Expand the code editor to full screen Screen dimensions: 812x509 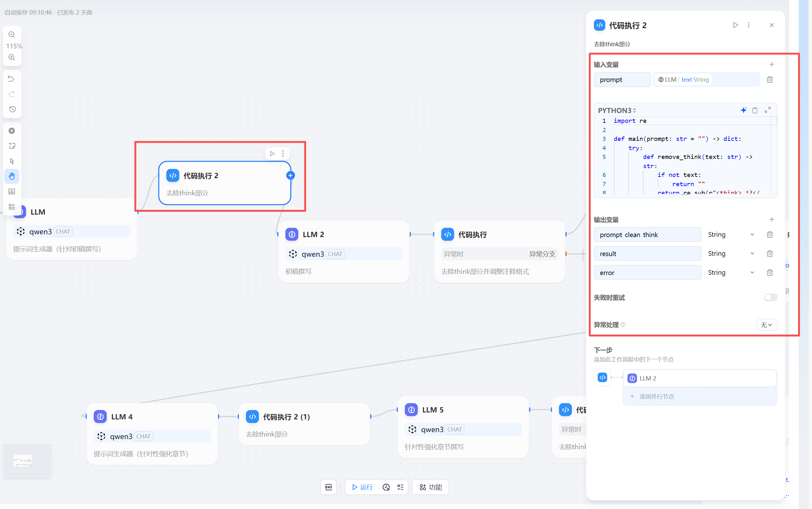click(768, 110)
